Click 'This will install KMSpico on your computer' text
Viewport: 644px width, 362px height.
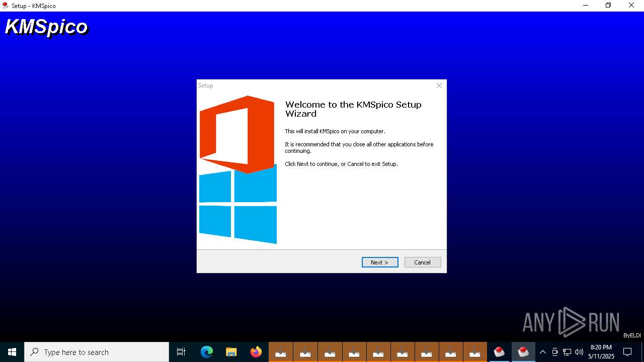coord(335,131)
